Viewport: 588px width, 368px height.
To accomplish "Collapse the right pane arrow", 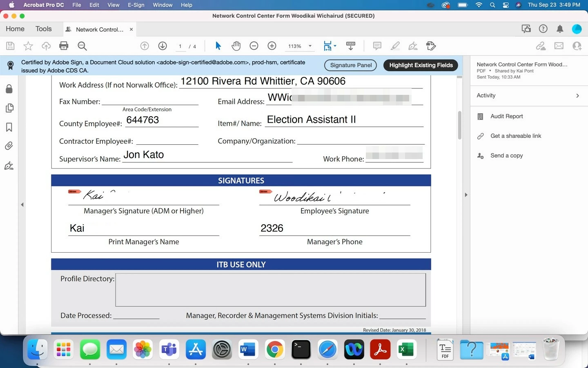I will (466, 195).
